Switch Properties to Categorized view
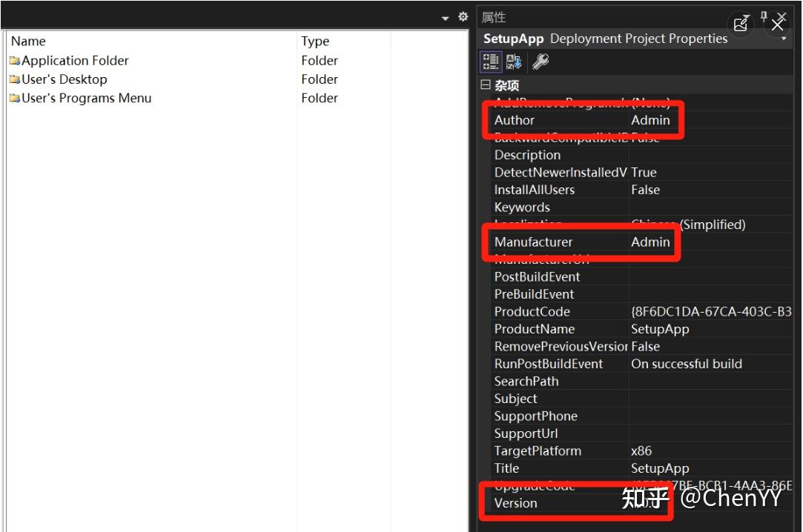The height and width of the screenshot is (532, 803). 491,61
